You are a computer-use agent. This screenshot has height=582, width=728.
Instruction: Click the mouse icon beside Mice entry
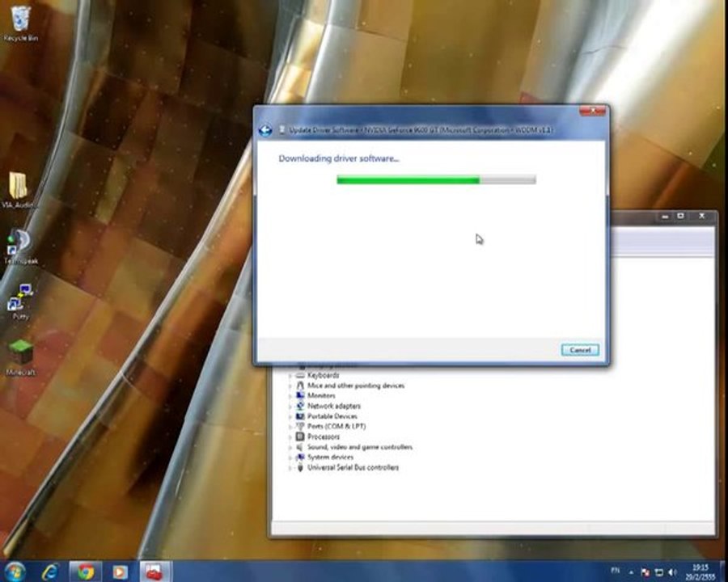coord(300,386)
